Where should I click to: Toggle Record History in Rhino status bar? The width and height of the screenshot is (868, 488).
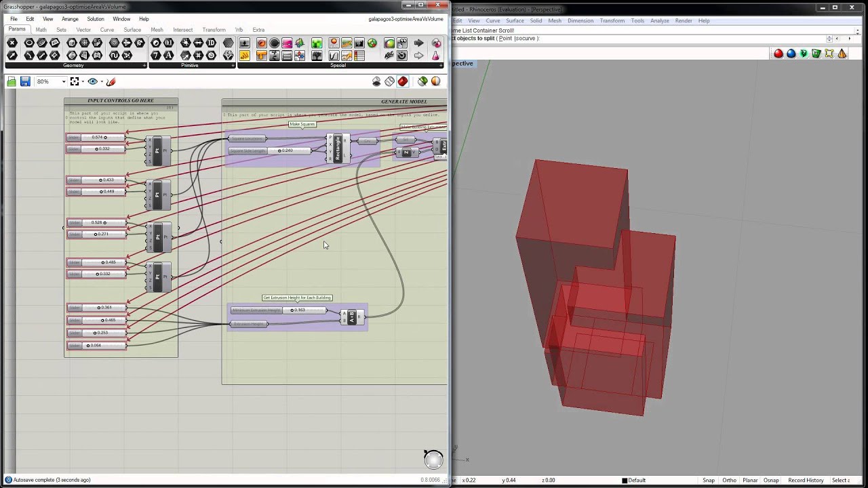point(806,480)
